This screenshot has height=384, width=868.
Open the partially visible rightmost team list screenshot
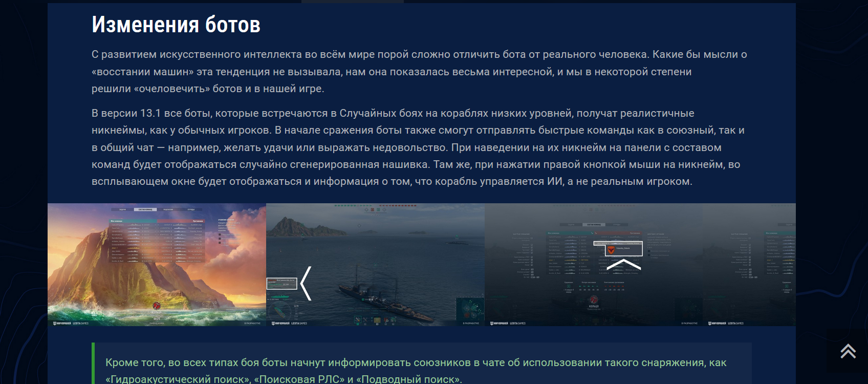749,265
